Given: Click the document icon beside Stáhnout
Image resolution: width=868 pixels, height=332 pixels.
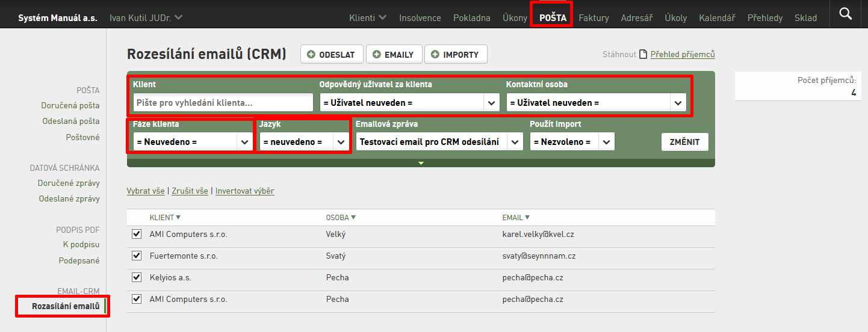Looking at the screenshot, I should pos(643,54).
